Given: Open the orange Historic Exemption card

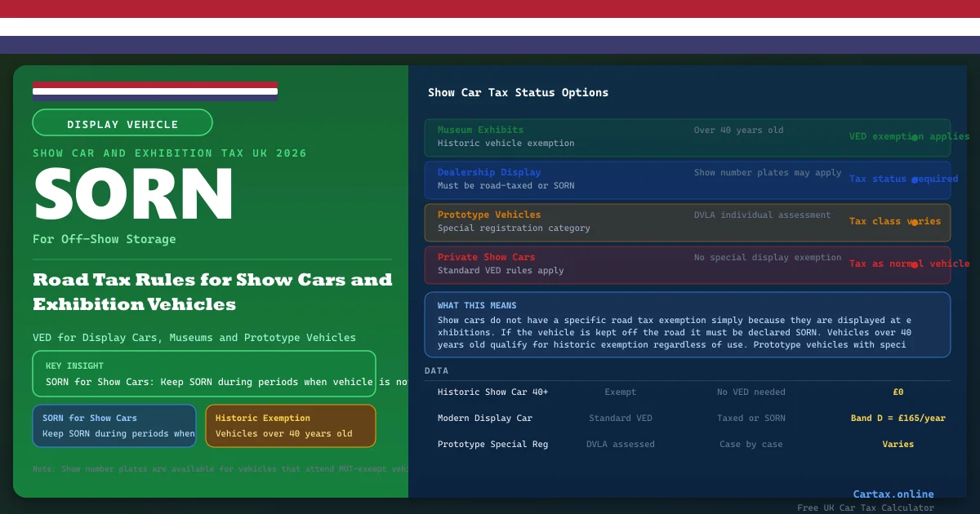Looking at the screenshot, I should pos(290,426).
